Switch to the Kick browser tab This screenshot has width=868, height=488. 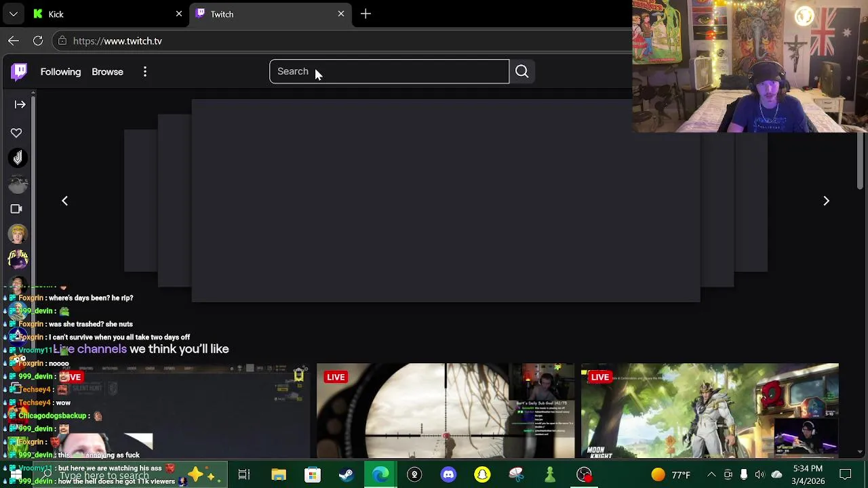pyautogui.click(x=108, y=14)
